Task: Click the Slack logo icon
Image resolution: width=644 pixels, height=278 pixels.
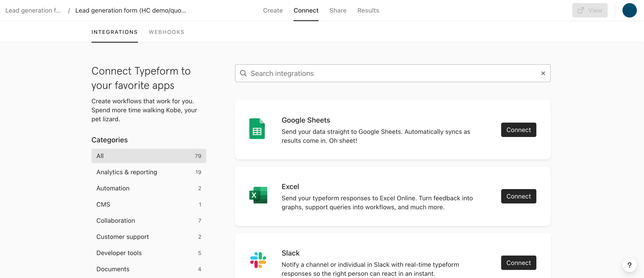Action: point(258,260)
